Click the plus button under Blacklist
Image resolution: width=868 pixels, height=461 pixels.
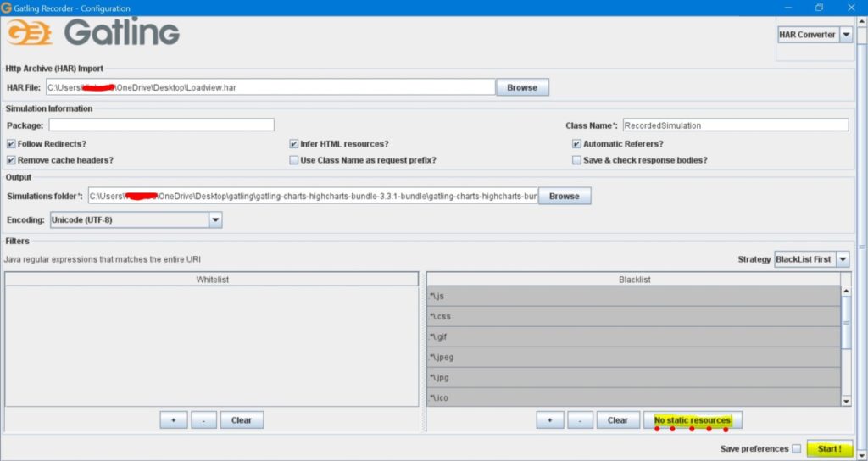pos(549,420)
